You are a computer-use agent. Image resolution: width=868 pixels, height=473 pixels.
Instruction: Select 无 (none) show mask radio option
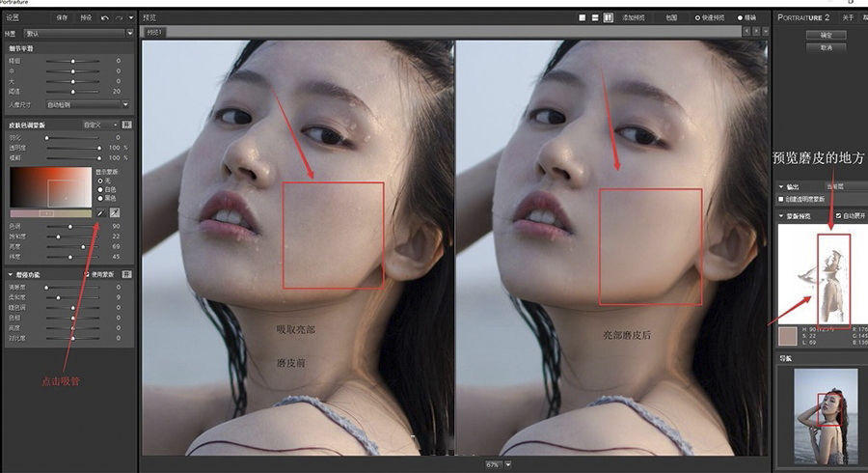(100, 181)
